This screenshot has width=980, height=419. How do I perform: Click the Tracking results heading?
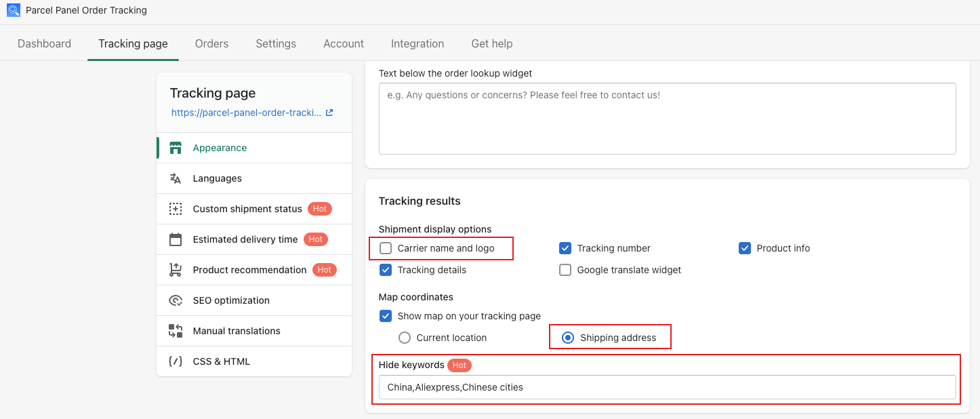point(420,201)
